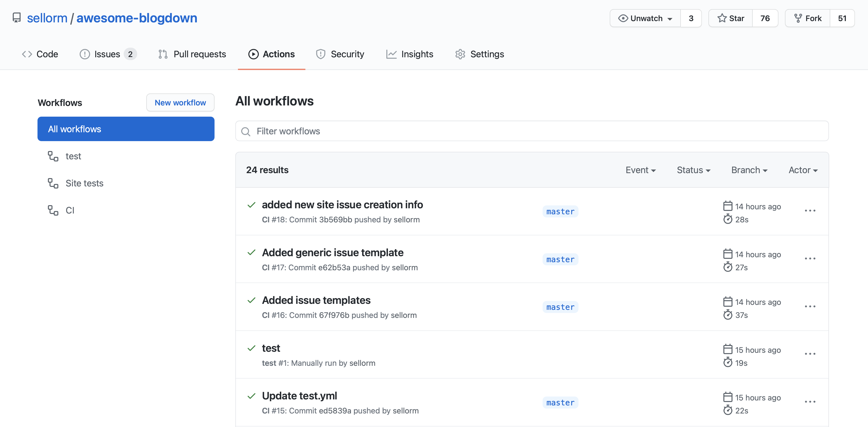Click the search magnifier icon in filter box
Viewport: 868px width, 427px height.
[246, 131]
